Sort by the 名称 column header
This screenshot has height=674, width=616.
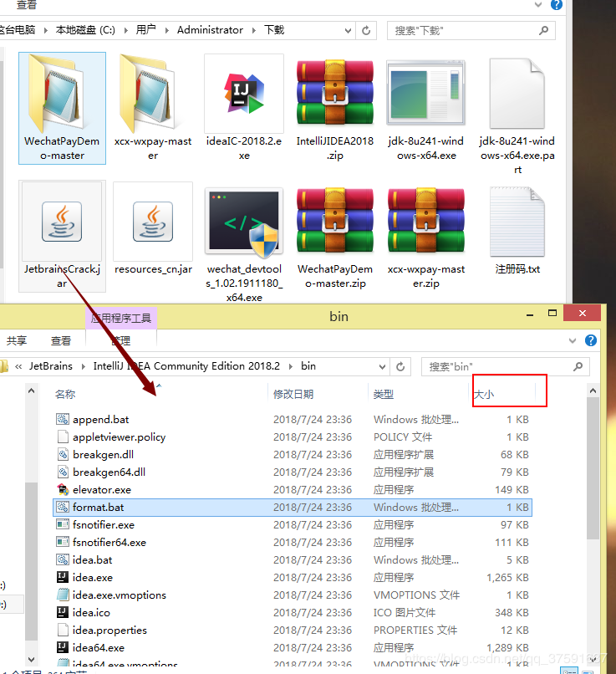click(65, 394)
